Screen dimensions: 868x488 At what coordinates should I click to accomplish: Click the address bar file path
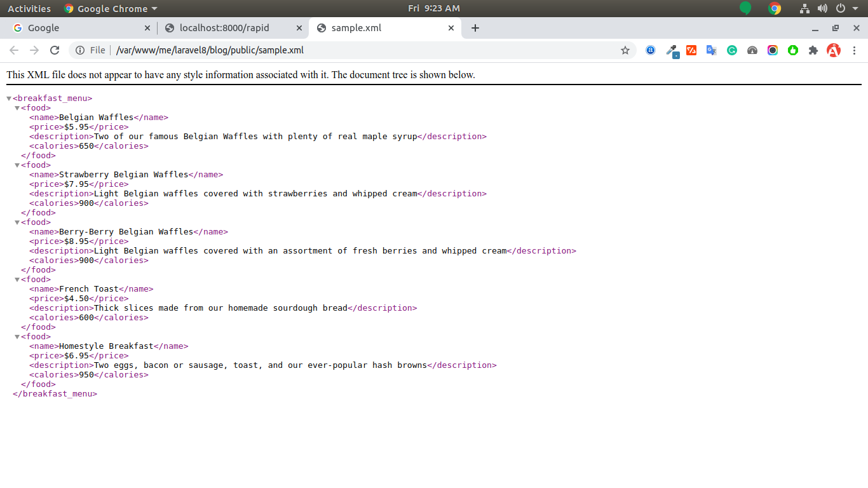coord(210,50)
